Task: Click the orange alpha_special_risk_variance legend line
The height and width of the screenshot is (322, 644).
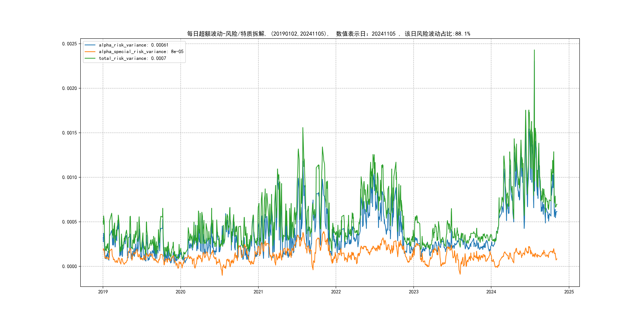Action: coord(90,52)
